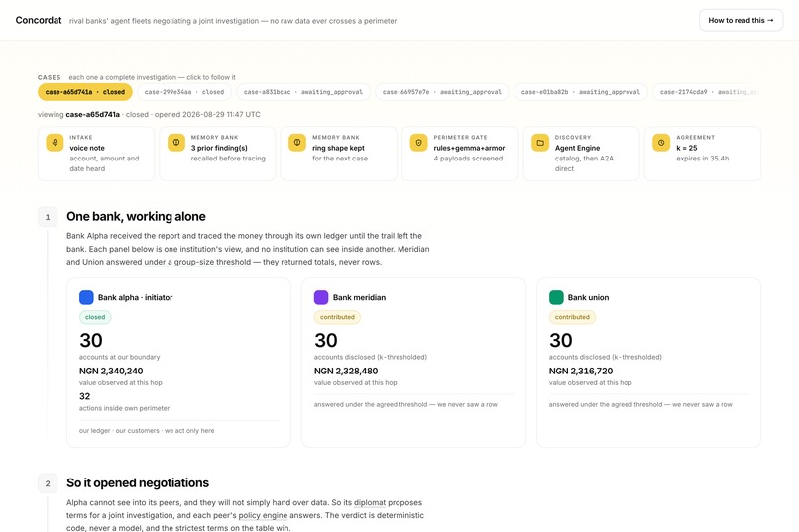This screenshot has height=532, width=799.
Task: Click the blue Bank alpha color square
Action: click(86, 297)
